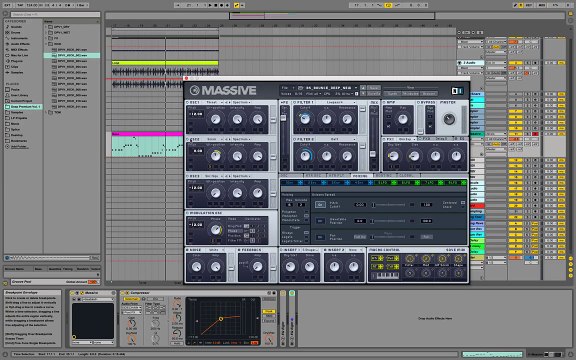This screenshot has width=576, height=360.
Task: Toggle OSC2 on/off in Massive
Action: [188, 139]
